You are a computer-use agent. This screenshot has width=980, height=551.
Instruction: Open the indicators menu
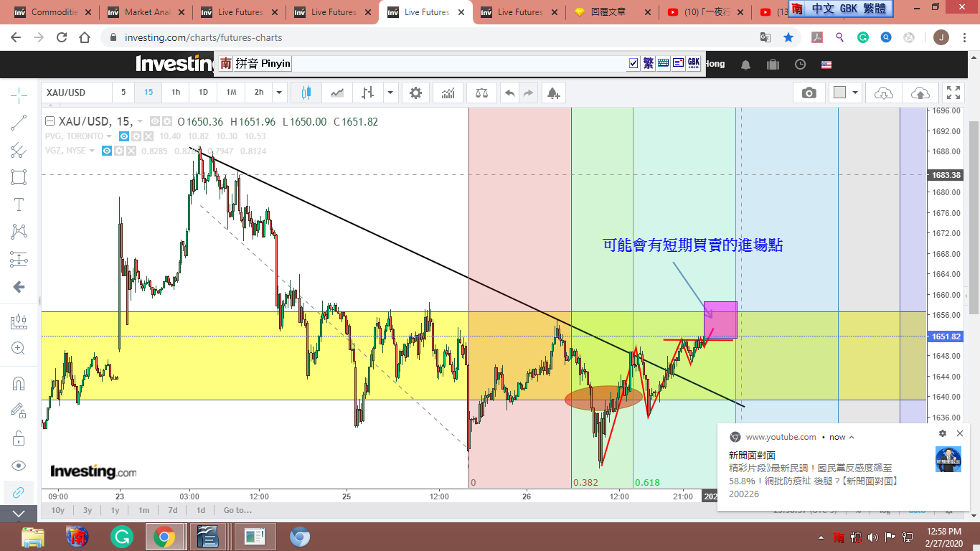[x=448, y=93]
